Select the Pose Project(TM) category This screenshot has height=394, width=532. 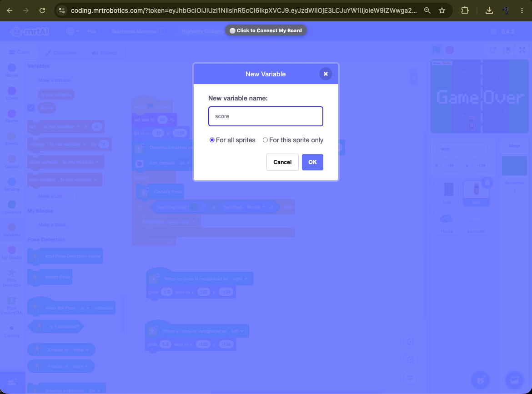[12, 305]
